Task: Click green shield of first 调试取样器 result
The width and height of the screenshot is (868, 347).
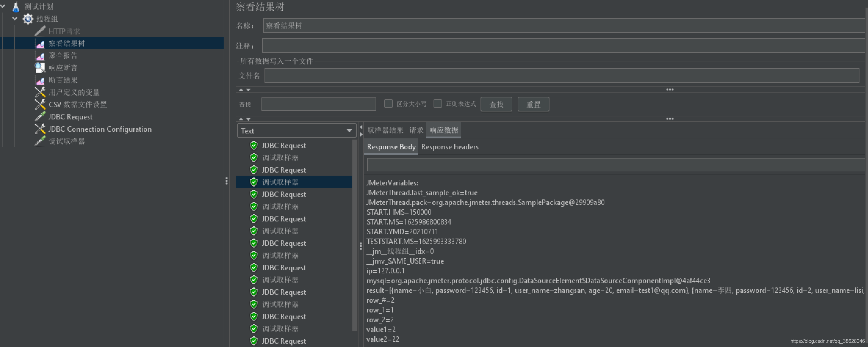Action: coord(254,158)
